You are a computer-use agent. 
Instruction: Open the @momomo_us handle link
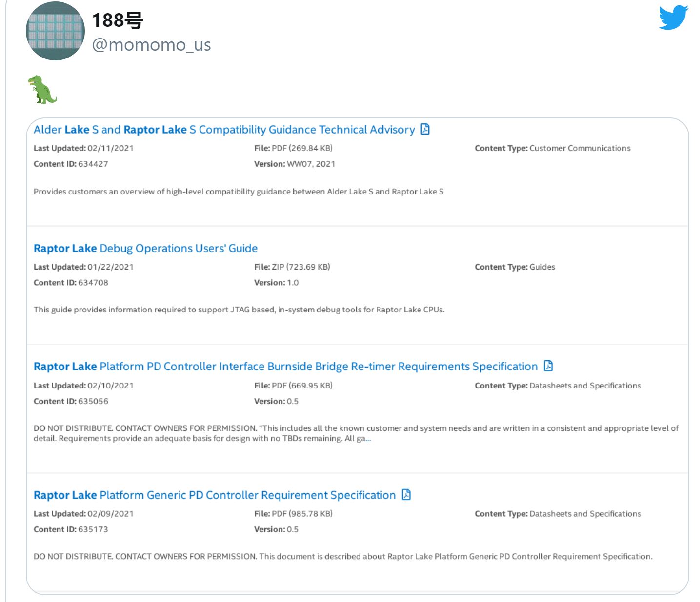tap(151, 45)
